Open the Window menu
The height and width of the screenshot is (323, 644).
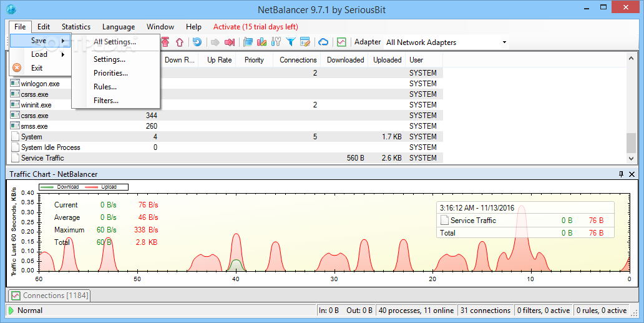[160, 27]
